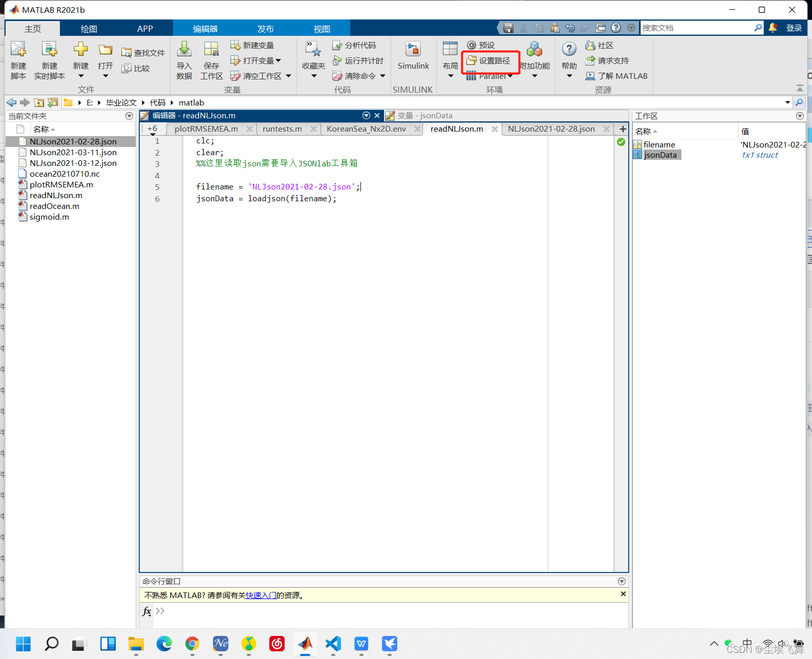Expand the 清空工作区 dropdown arrow
The width and height of the screenshot is (812, 659).
click(x=288, y=76)
